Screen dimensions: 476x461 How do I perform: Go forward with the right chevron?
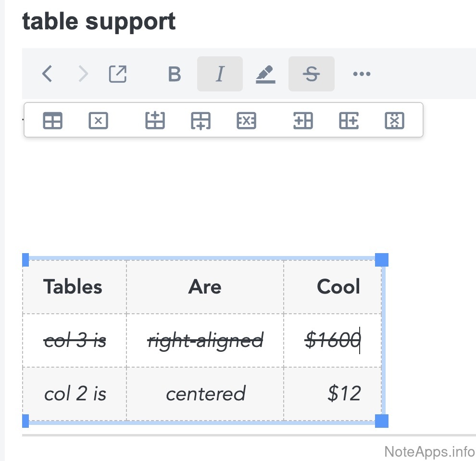coord(83,74)
